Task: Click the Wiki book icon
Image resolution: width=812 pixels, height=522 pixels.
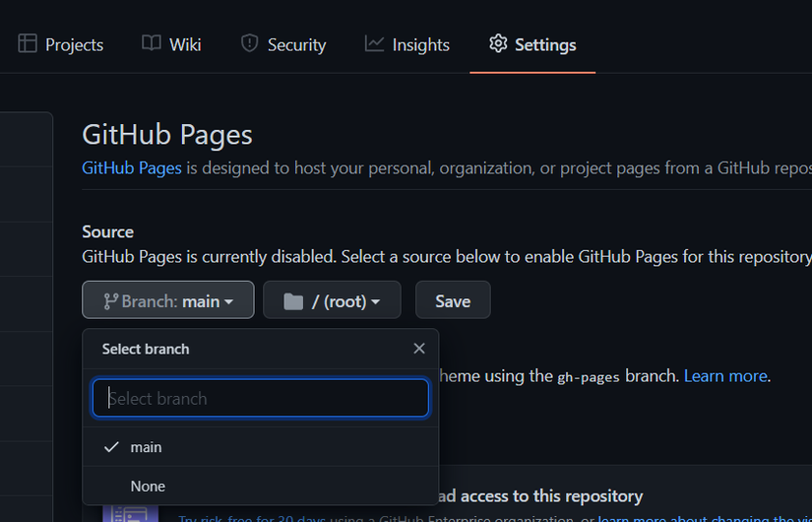Action: tap(151, 44)
